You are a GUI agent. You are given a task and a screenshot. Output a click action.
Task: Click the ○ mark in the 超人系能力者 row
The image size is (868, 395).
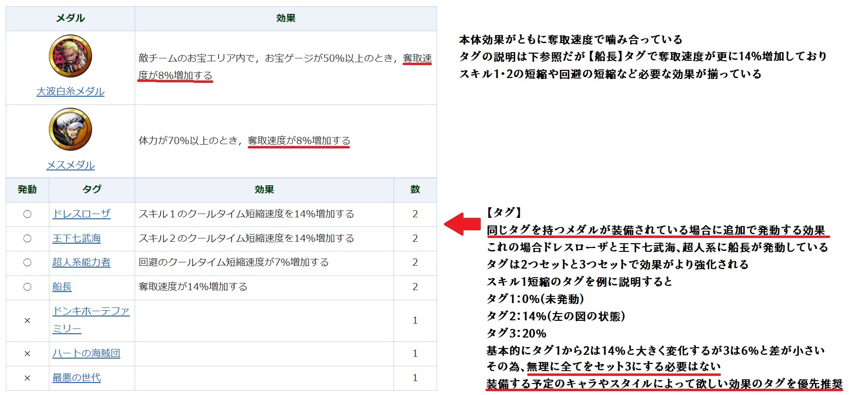(27, 262)
